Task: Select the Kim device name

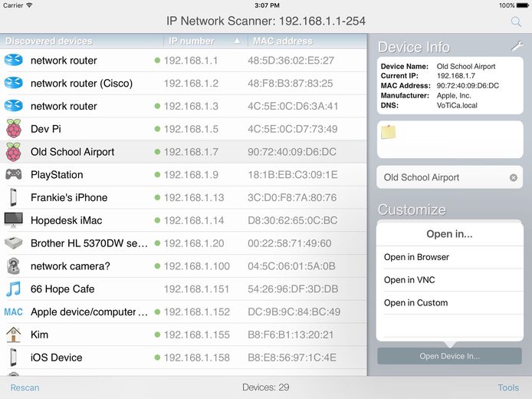Action: pos(39,335)
